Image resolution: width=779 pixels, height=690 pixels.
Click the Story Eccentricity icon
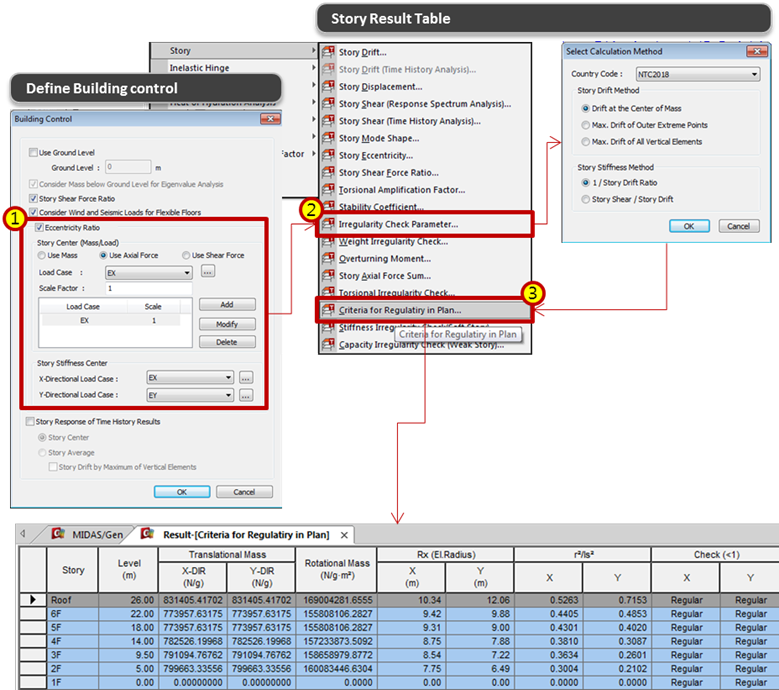click(328, 155)
